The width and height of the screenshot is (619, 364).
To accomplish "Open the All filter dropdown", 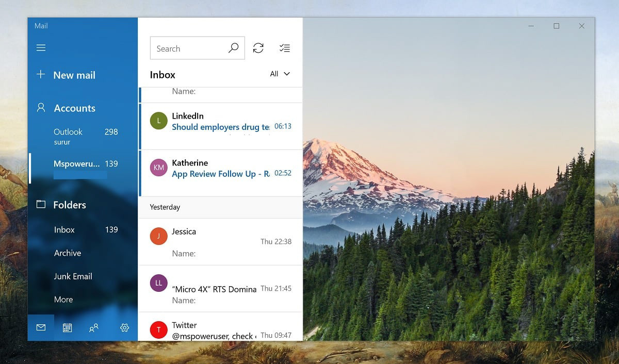I will 280,74.
